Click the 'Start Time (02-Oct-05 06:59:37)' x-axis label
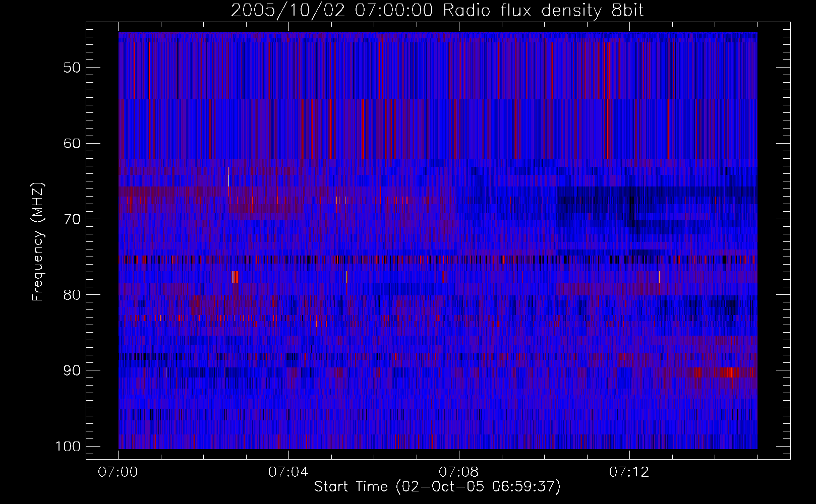 (437, 487)
